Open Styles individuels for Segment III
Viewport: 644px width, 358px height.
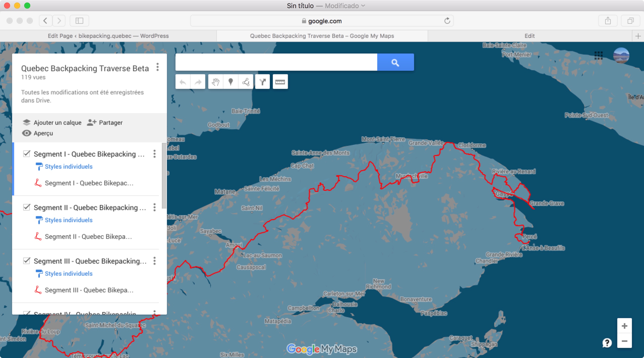tap(69, 274)
